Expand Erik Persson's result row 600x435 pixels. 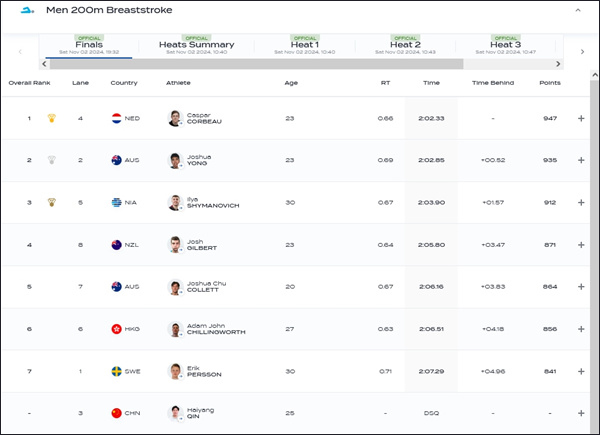pyautogui.click(x=581, y=371)
